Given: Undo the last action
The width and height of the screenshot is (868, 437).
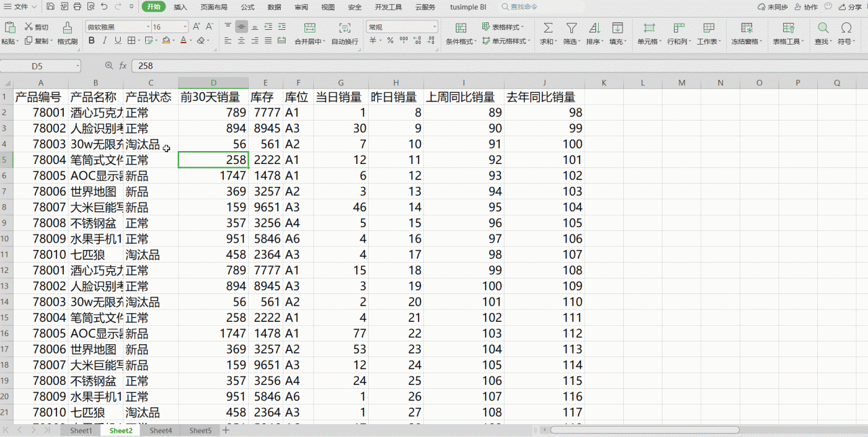Looking at the screenshot, I should coord(103,7).
